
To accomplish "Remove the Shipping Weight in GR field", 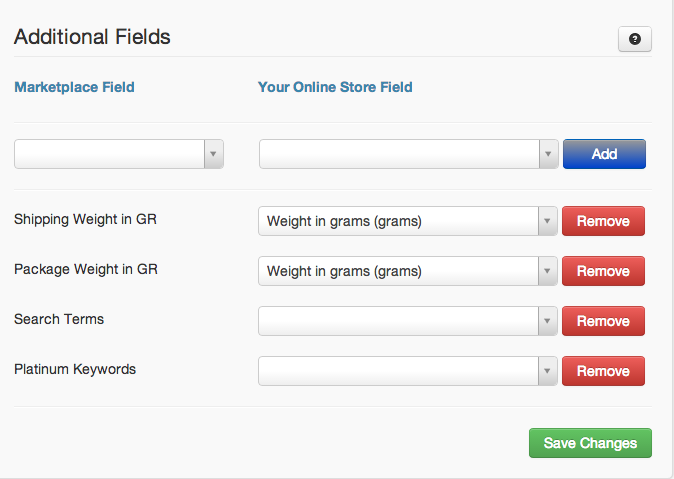I will click(x=603, y=221).
